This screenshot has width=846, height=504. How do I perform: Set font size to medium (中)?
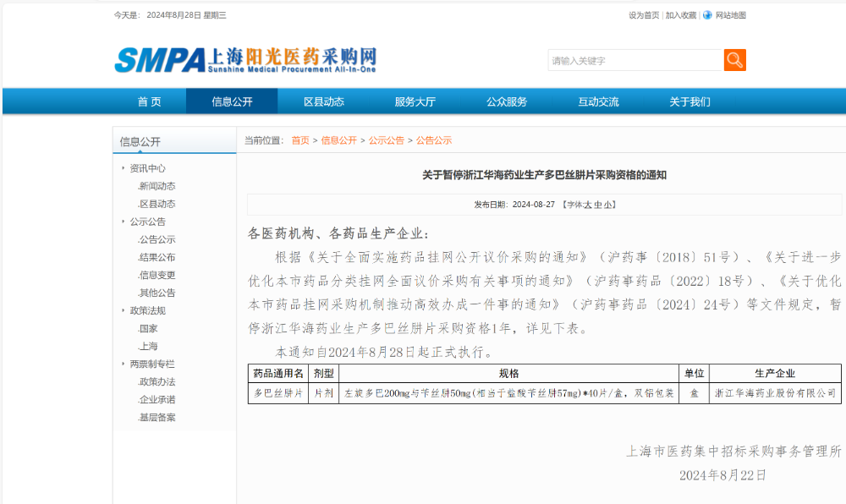coord(598,205)
